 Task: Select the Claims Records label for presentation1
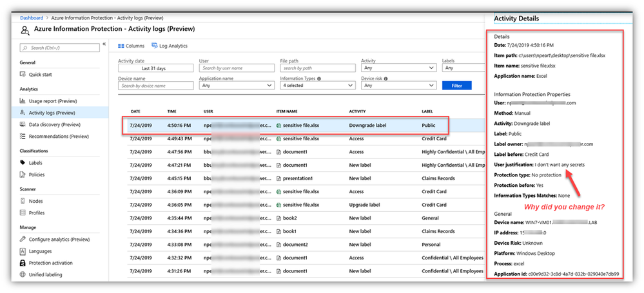438,178
